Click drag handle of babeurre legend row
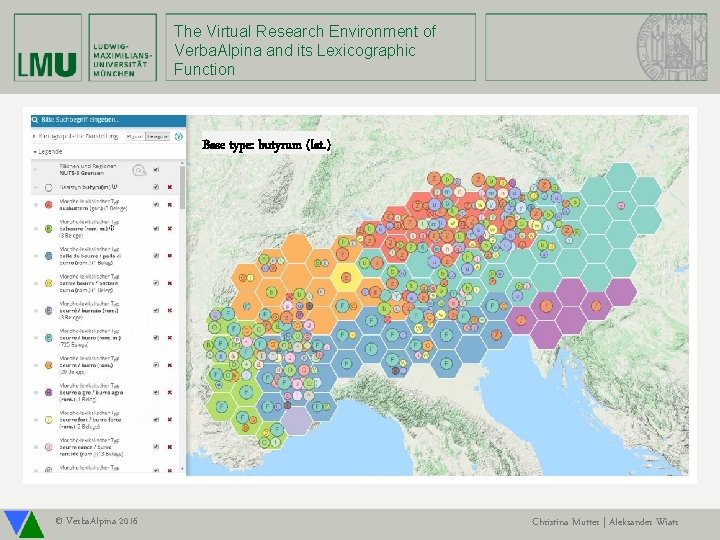Screen dimensions: 720x540 pyautogui.click(x=36, y=229)
